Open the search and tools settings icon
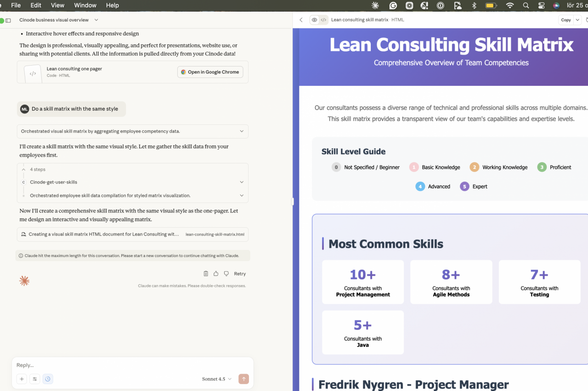Screen dimensions: 588x391 click(x=34, y=379)
